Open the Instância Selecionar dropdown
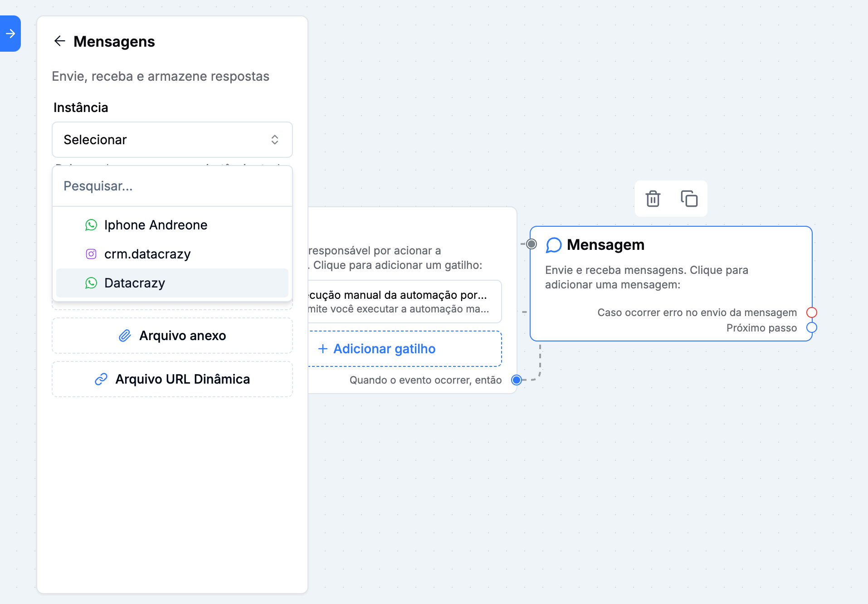The image size is (868, 604). point(172,140)
